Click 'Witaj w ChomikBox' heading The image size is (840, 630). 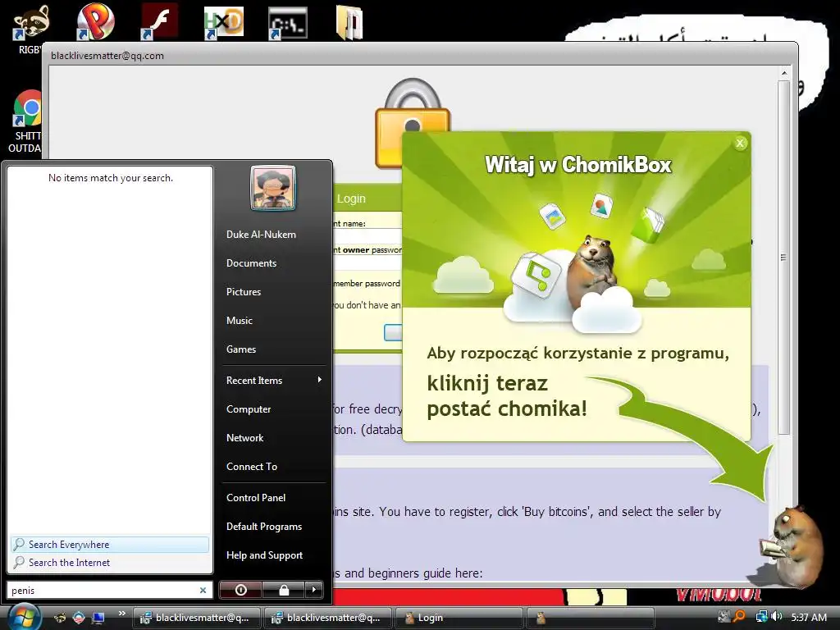point(577,164)
